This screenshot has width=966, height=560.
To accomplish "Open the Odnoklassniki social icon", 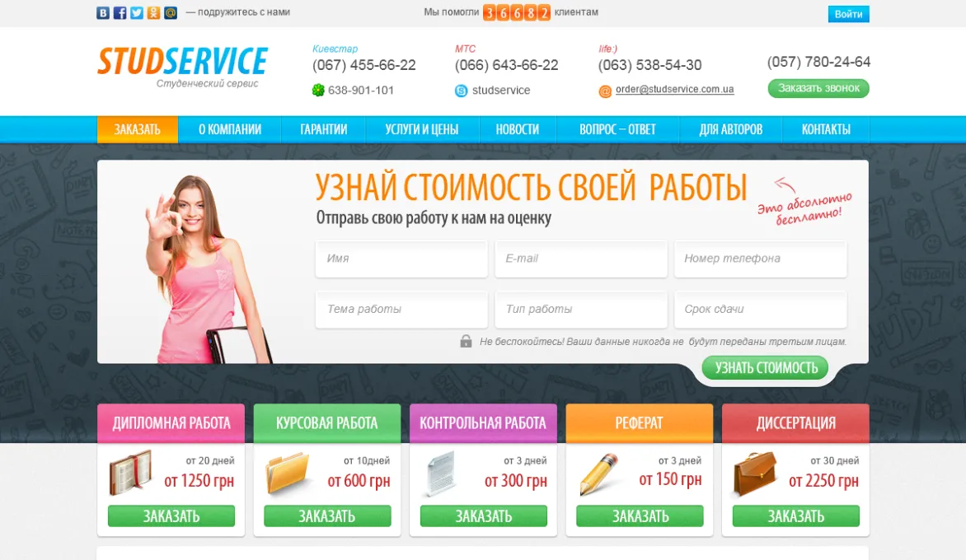I will [153, 12].
